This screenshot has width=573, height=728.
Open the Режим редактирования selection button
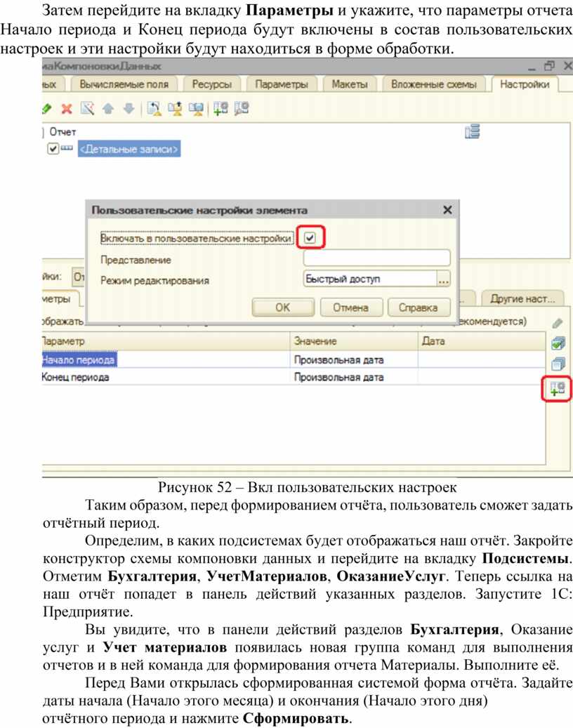click(444, 279)
